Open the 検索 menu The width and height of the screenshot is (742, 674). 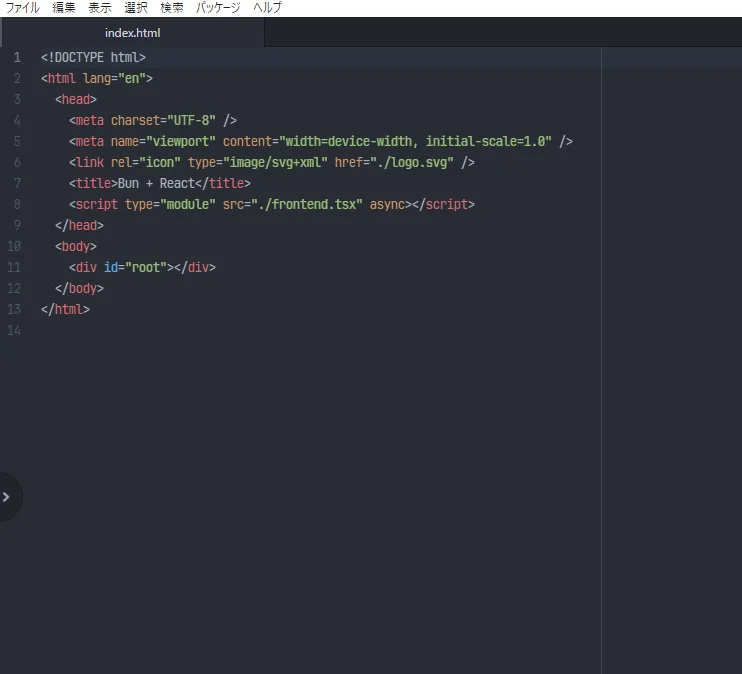click(x=172, y=8)
